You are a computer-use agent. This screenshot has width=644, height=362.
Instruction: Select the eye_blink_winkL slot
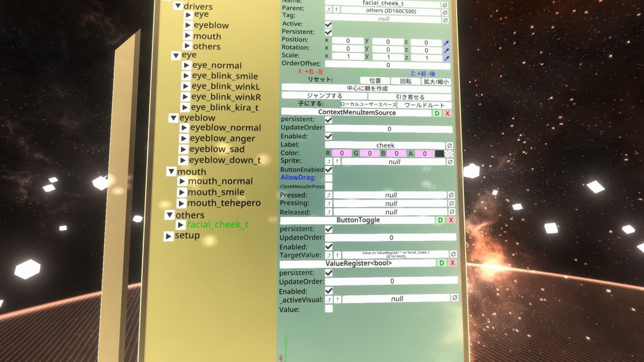[226, 86]
